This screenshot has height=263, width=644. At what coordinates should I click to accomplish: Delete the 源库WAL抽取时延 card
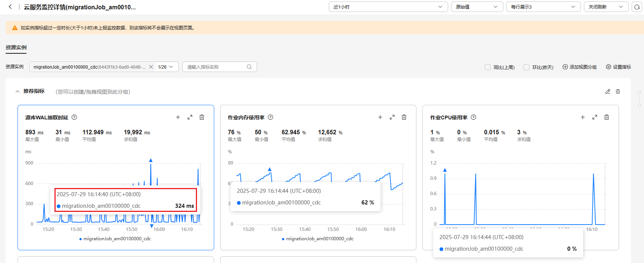(x=202, y=117)
